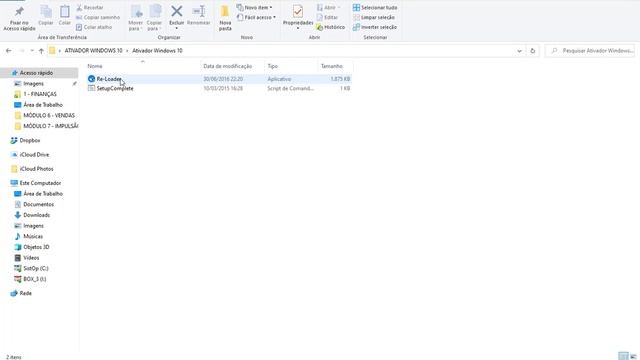Open the Fácil acesso dropdown

(256, 17)
